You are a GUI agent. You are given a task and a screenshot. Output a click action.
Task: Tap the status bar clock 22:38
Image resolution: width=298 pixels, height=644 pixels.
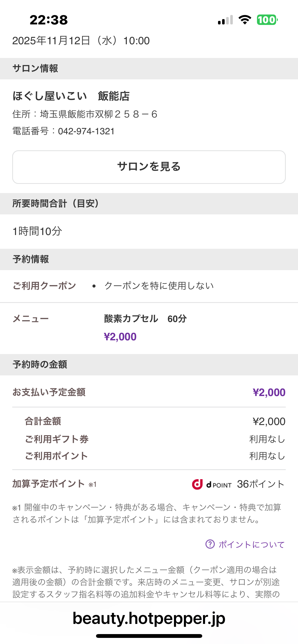click(49, 20)
